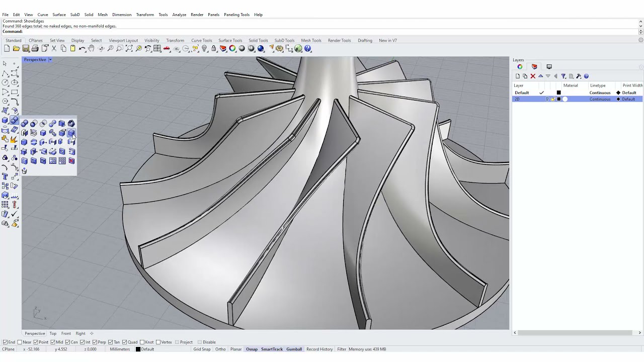The image size is (644, 362).
Task: Toggle the Perp osnap checkbox
Action: 95,342
